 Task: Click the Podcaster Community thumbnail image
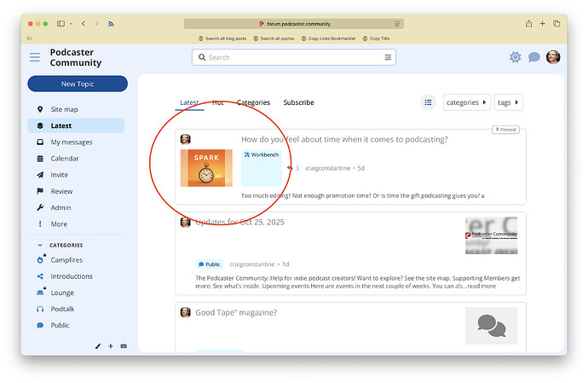(491, 235)
